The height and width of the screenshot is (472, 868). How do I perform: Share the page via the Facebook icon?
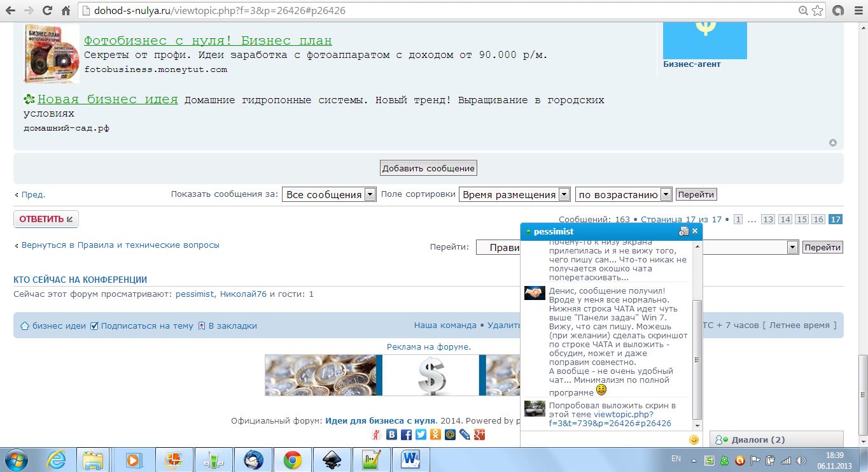tap(406, 435)
